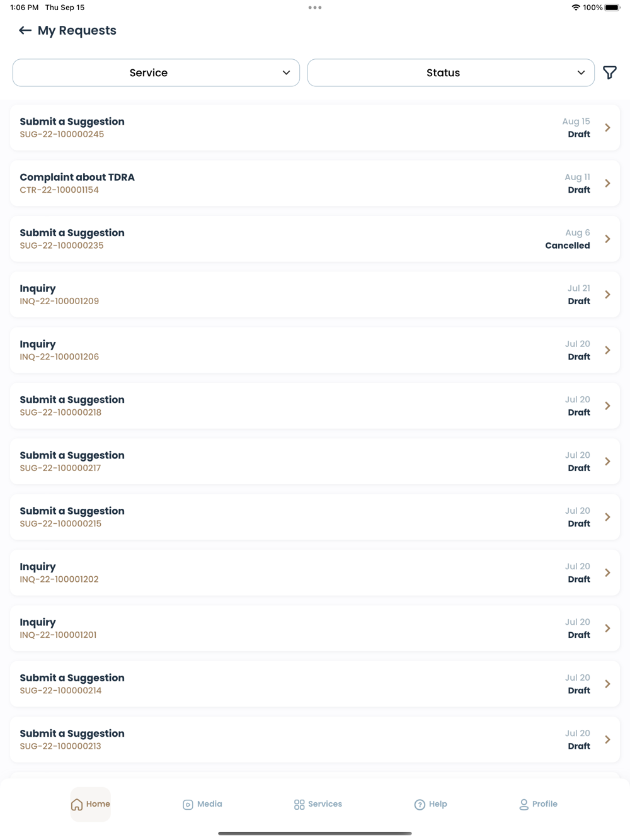The height and width of the screenshot is (840, 630).
Task: Open request SUG-22-100000218
Action: tap(315, 406)
